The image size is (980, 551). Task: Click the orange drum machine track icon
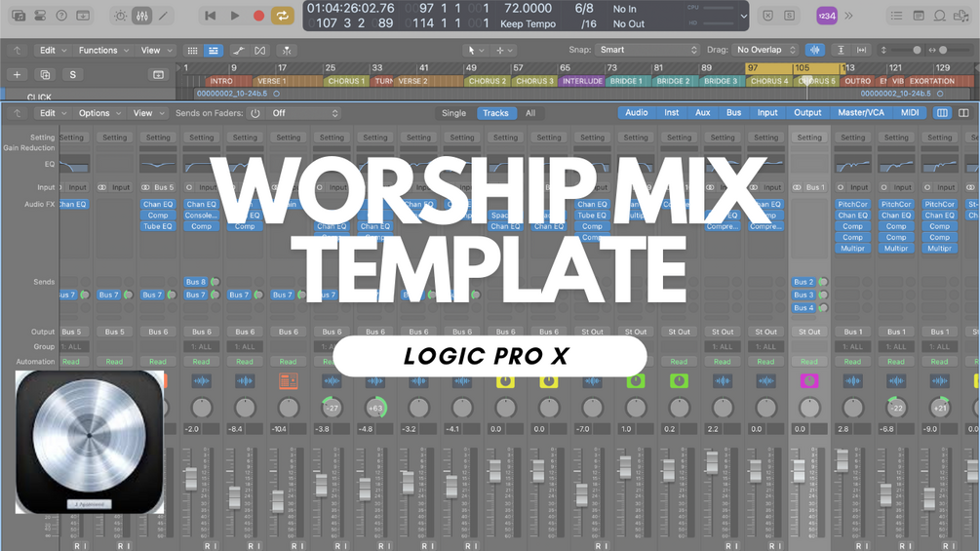coord(288,381)
